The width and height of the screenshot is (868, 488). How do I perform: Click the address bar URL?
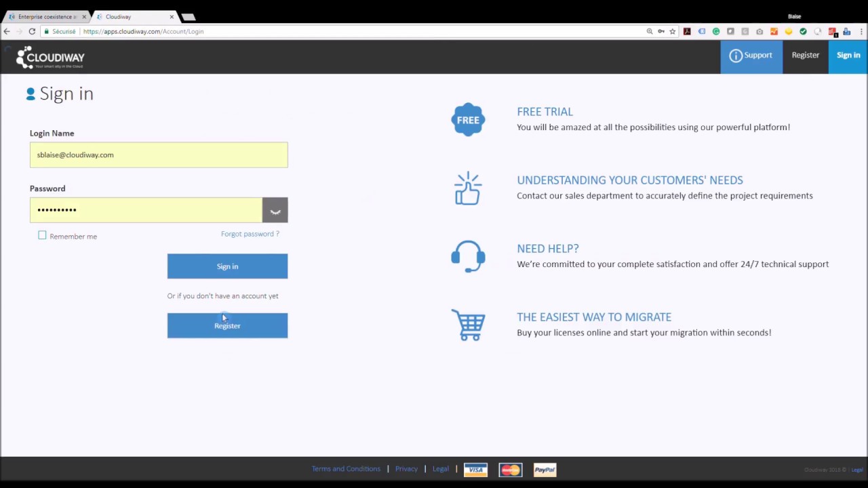(x=143, y=31)
